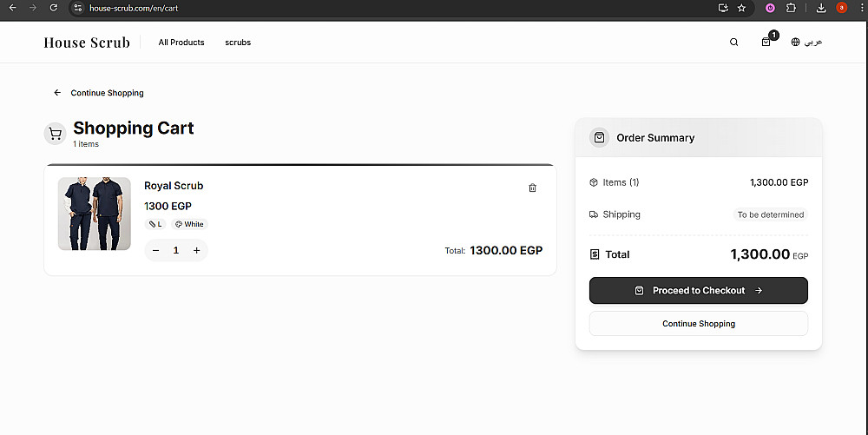The width and height of the screenshot is (868, 435).
Task: Open the All Products menu item
Action: point(181,43)
